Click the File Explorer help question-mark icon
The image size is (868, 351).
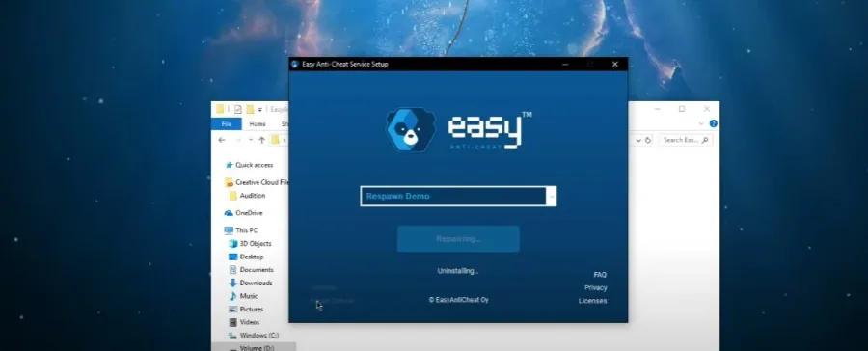(713, 123)
